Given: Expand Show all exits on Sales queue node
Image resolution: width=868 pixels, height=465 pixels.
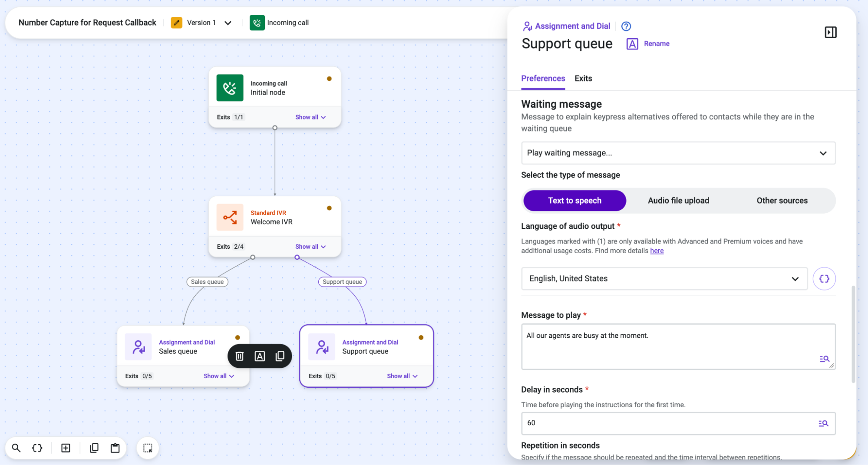Looking at the screenshot, I should point(219,376).
